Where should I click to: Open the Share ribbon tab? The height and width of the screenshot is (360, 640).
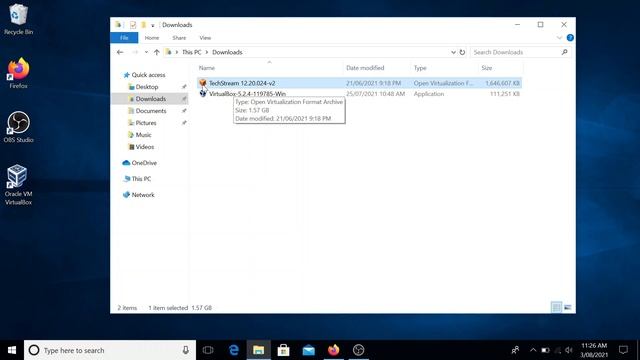coord(179,38)
